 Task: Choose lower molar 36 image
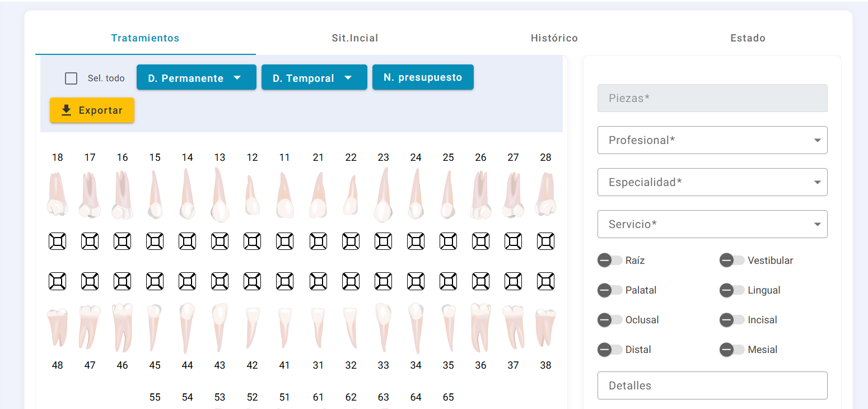(481, 328)
